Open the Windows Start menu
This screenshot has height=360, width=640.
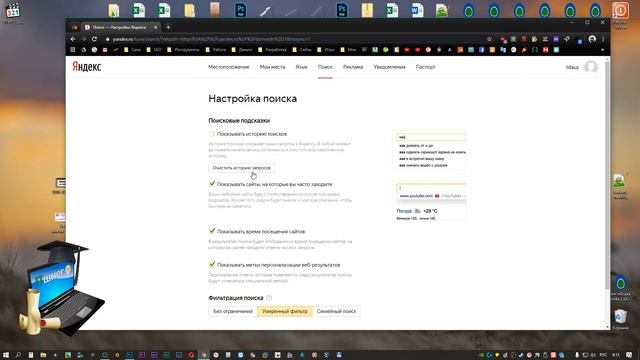pos(6,355)
